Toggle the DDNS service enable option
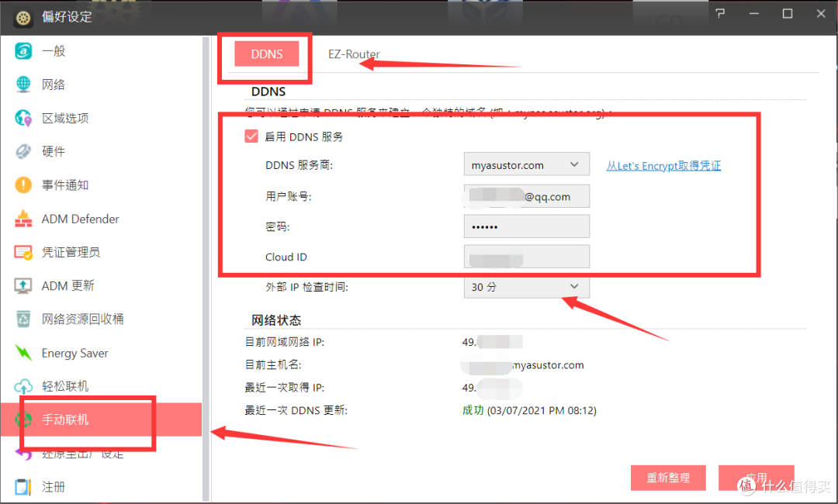The image size is (838, 504). [251, 135]
